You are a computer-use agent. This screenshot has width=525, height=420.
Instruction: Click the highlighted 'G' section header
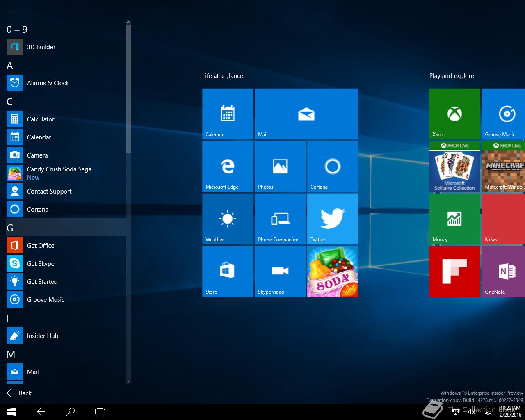(66, 227)
